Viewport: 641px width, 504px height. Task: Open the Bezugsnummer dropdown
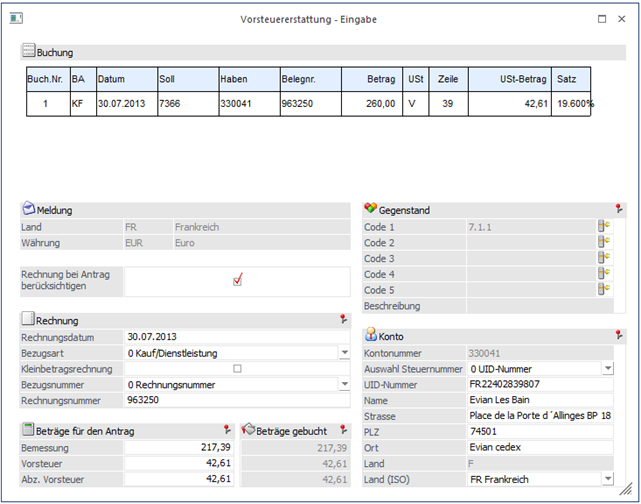pyautogui.click(x=344, y=384)
